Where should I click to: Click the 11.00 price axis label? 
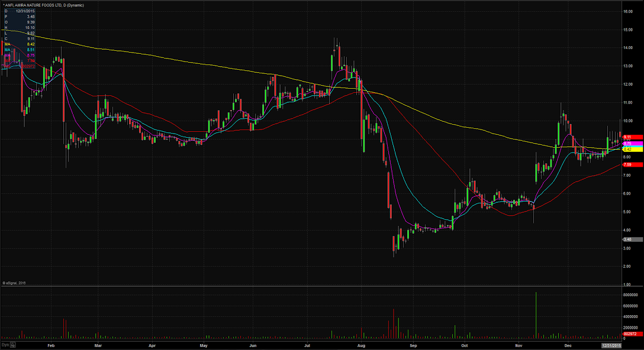[628, 103]
